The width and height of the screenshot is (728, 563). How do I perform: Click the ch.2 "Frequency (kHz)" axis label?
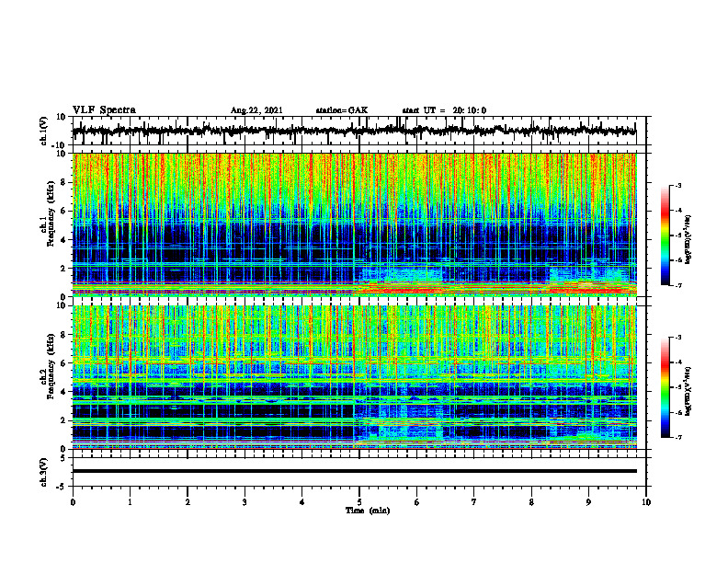point(51,367)
